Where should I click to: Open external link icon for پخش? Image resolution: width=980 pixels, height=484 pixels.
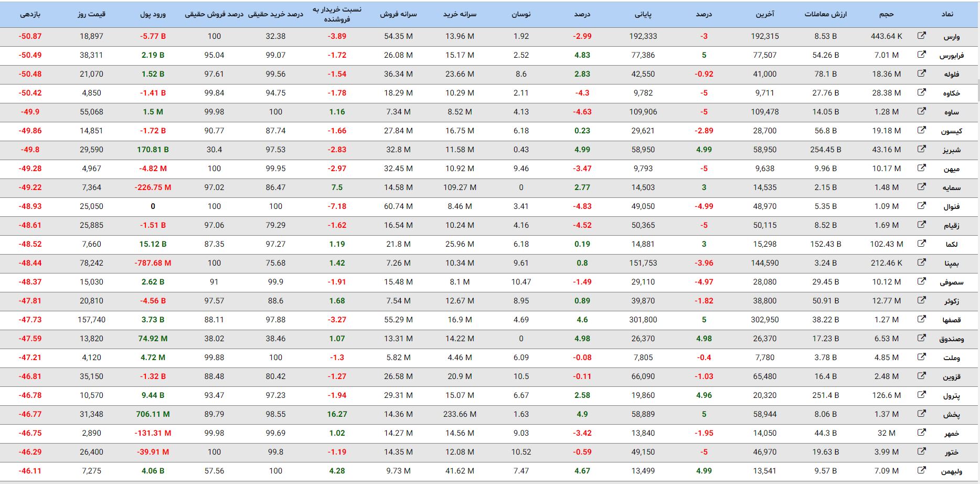tap(922, 414)
